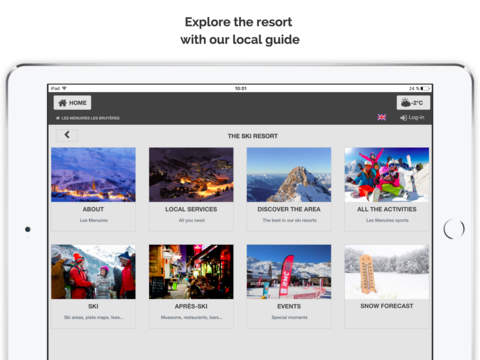Click THE SKI RESORT page heading
Viewport: 480px width, 360px height.
253,136
